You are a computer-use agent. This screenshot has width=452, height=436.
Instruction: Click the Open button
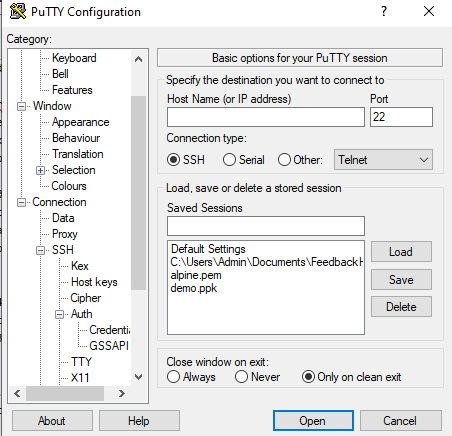tap(313, 421)
